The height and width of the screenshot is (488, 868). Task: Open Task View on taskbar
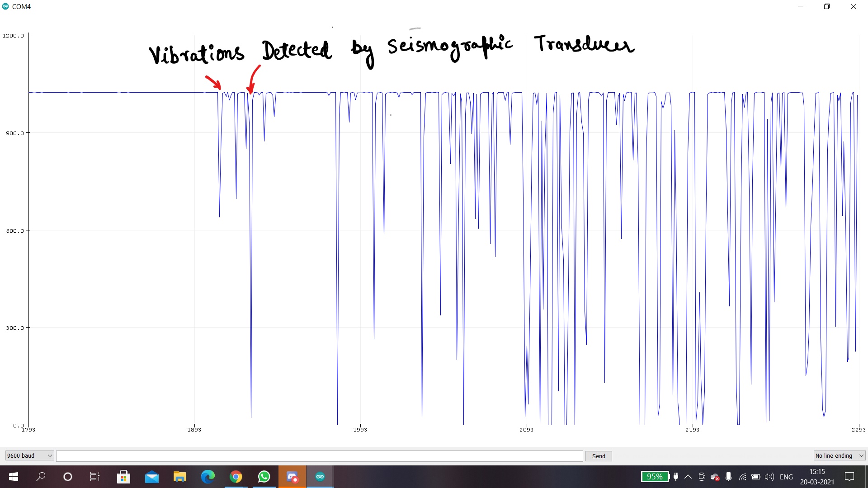pos(95,477)
